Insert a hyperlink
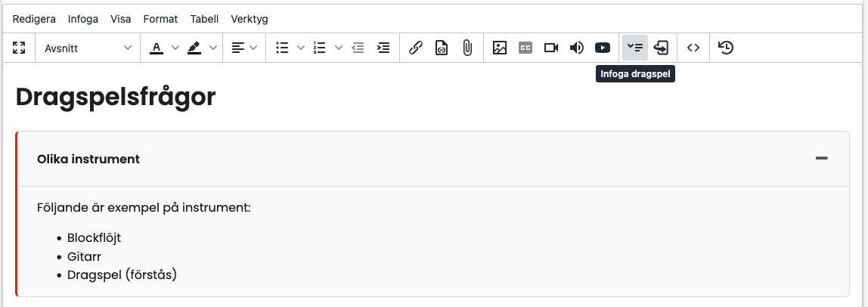This screenshot has width=868, height=307. [x=415, y=48]
